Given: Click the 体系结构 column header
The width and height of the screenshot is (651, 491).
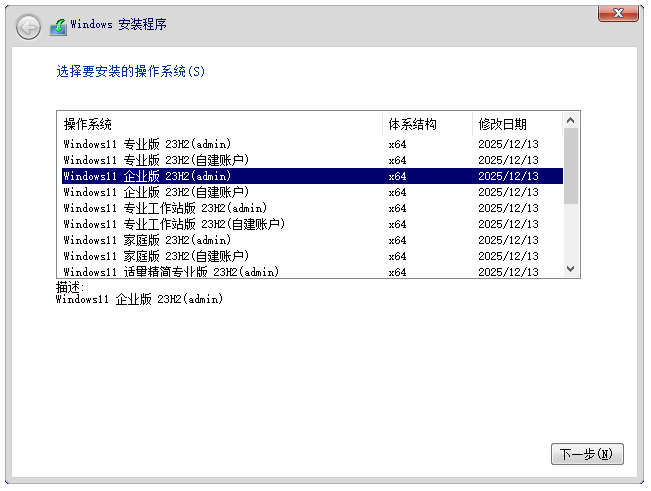Looking at the screenshot, I should pos(427,124).
